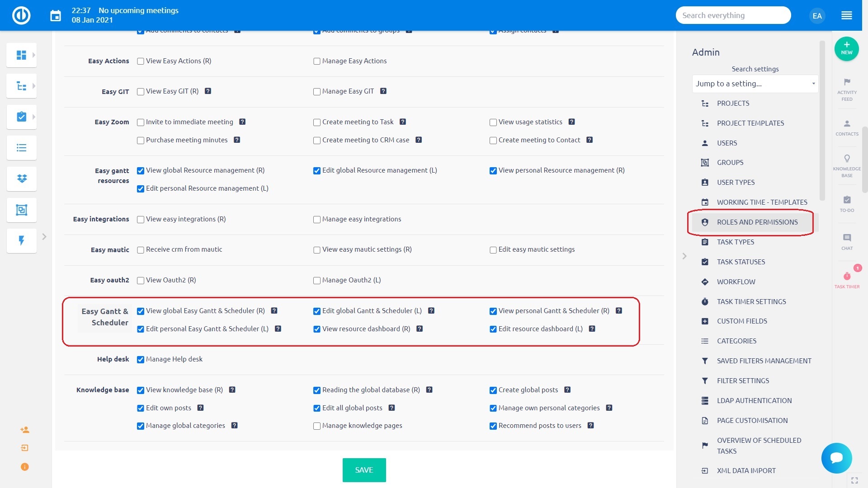Image resolution: width=868 pixels, height=488 pixels.
Task: Enable Manage Oauth2 (L) checkbox
Action: click(x=317, y=281)
